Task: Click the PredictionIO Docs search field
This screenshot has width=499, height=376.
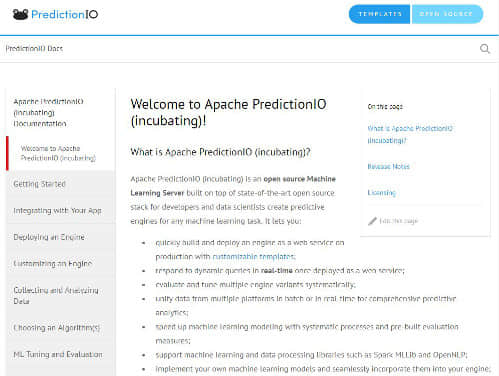Action: (240, 49)
